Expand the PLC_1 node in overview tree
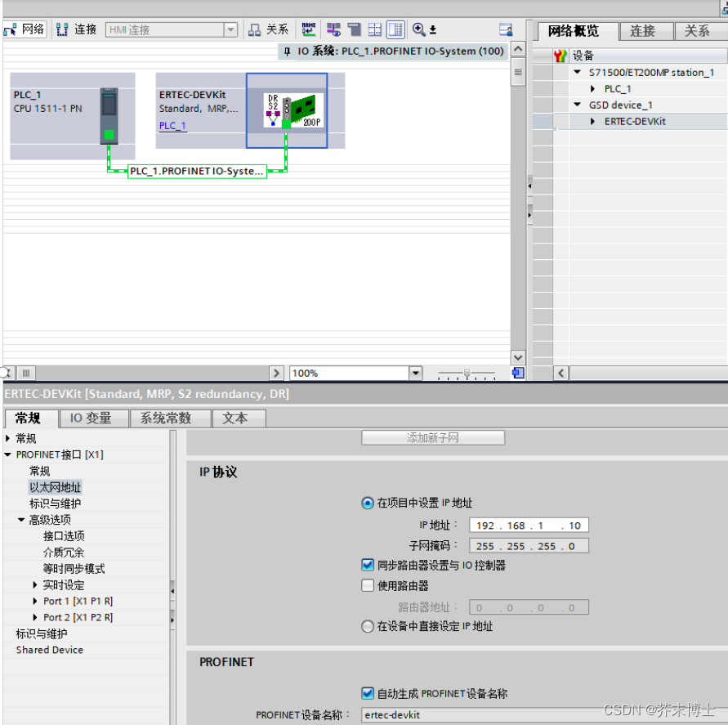This screenshot has width=728, height=725. tap(592, 89)
